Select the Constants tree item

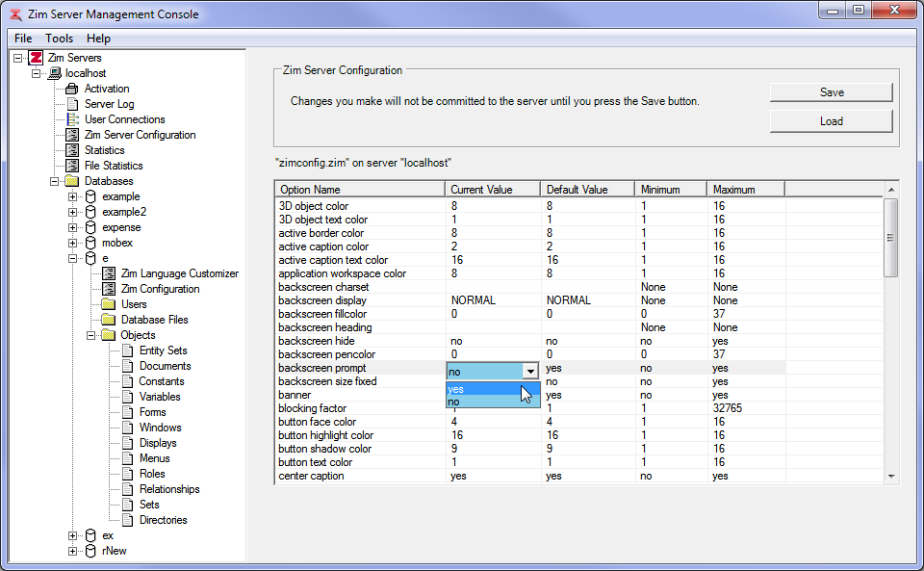pyautogui.click(x=162, y=381)
